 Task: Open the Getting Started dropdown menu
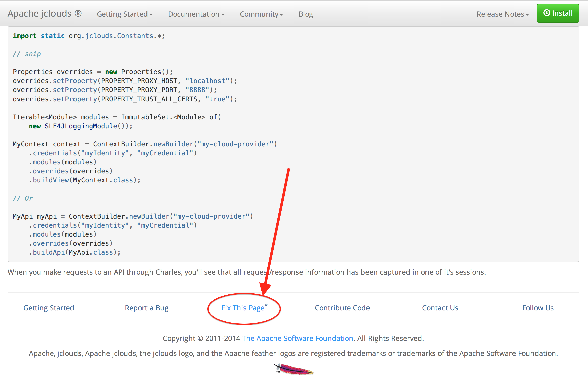click(125, 14)
